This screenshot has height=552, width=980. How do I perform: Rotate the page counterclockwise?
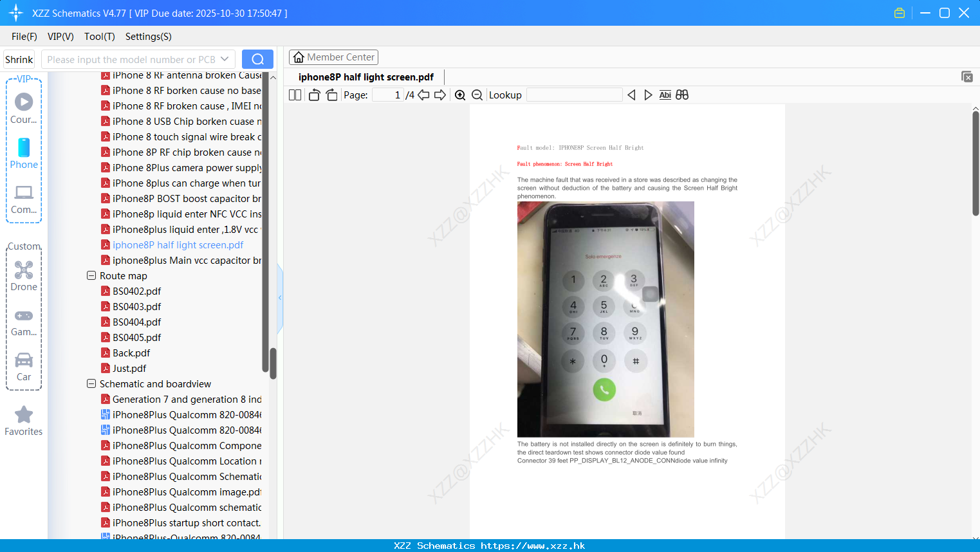tap(315, 95)
